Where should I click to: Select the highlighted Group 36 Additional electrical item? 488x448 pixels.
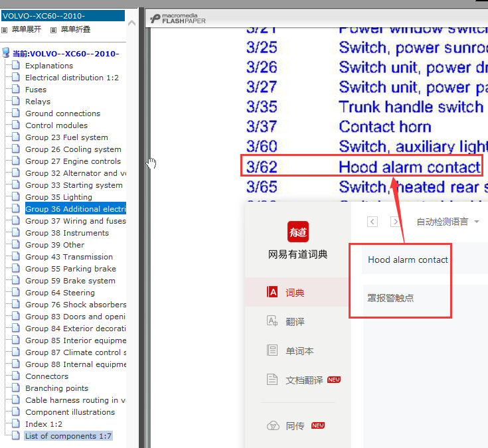[x=76, y=209]
